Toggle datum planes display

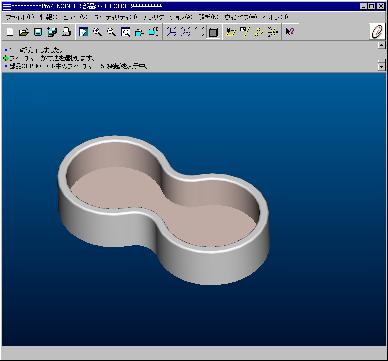(231, 32)
